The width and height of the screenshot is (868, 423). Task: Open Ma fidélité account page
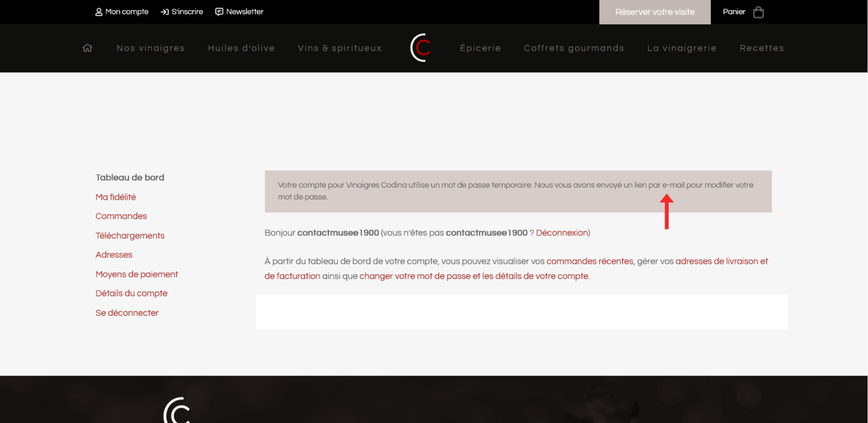click(116, 197)
